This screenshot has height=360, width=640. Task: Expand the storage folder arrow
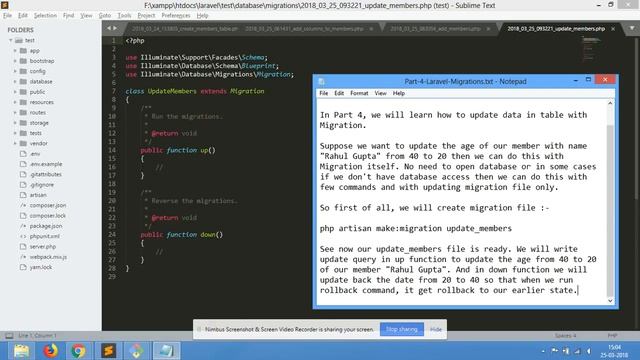click(15, 123)
